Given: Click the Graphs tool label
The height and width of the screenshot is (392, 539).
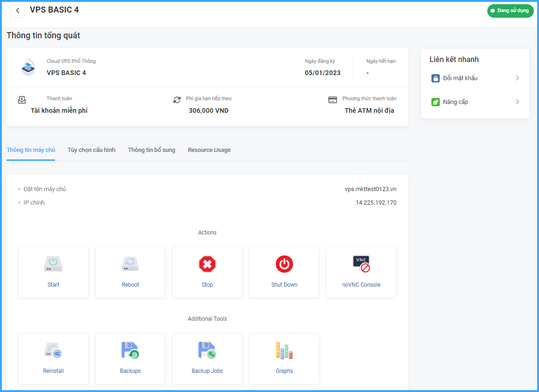Looking at the screenshot, I should pos(284,371).
